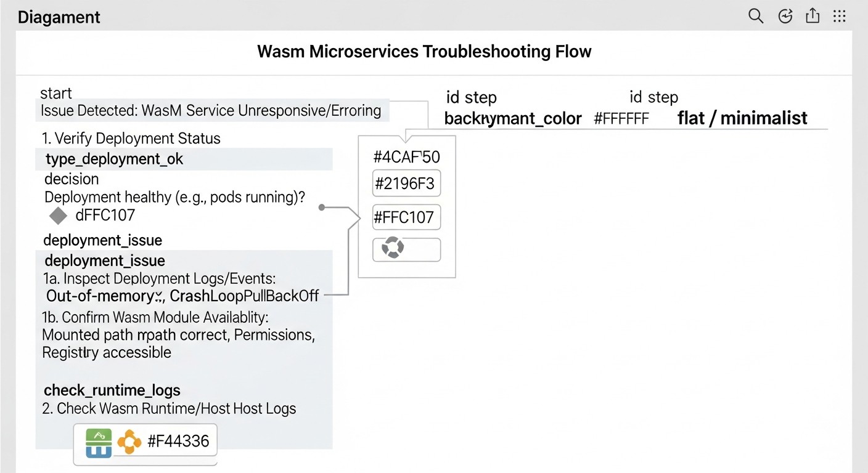The image size is (868, 473).
Task: Click the orange cluster icon beside #F44336
Action: (128, 441)
